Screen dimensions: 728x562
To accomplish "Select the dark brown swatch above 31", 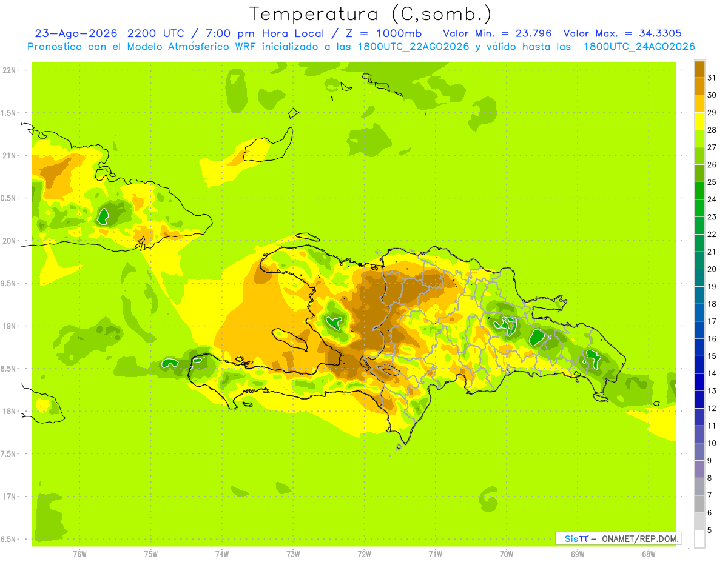I will click(699, 69).
